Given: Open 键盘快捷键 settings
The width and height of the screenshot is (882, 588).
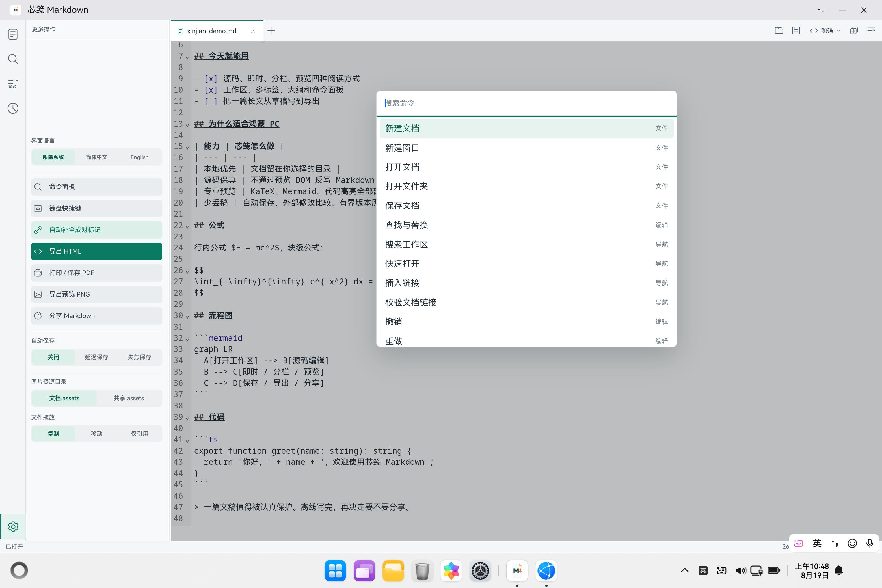Looking at the screenshot, I should (x=96, y=208).
